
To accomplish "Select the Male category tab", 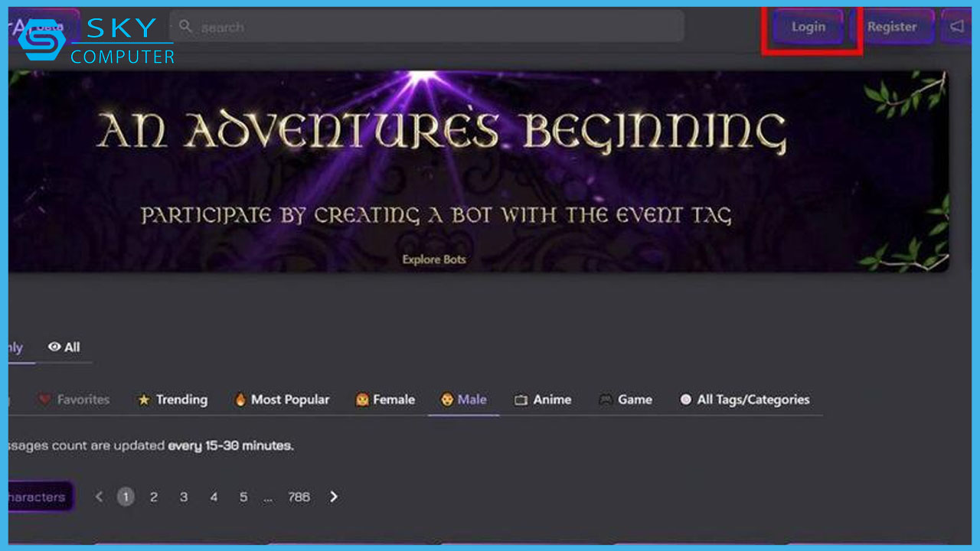I will point(463,399).
